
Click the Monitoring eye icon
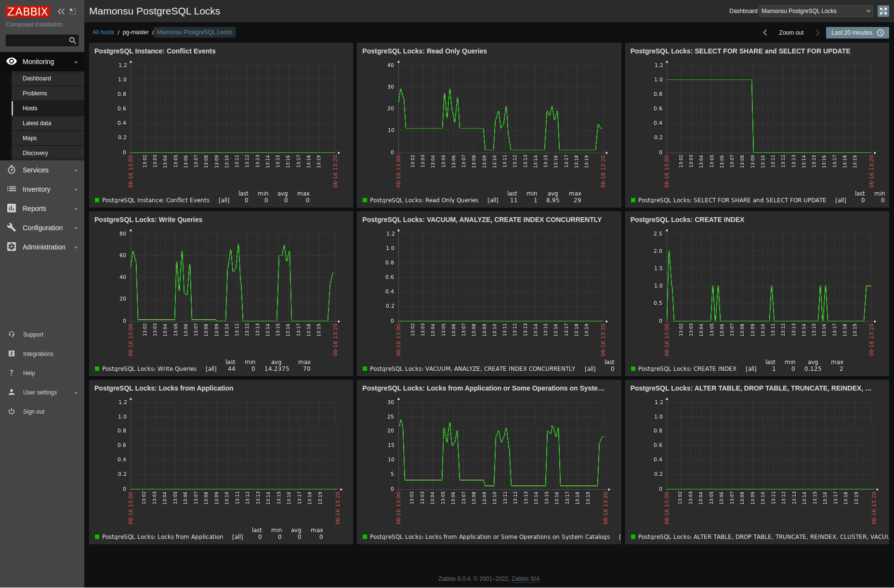pos(12,61)
